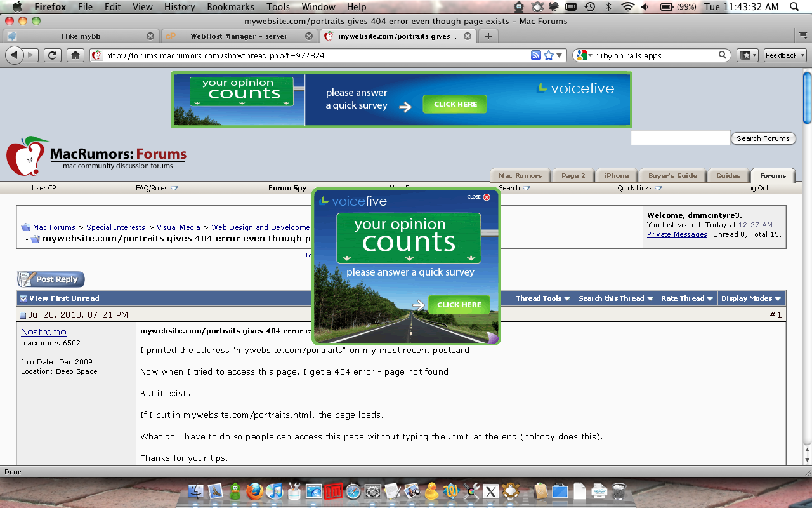812x508 pixels.
Task: Open the Visual Media breadcrumb link
Action: click(178, 227)
